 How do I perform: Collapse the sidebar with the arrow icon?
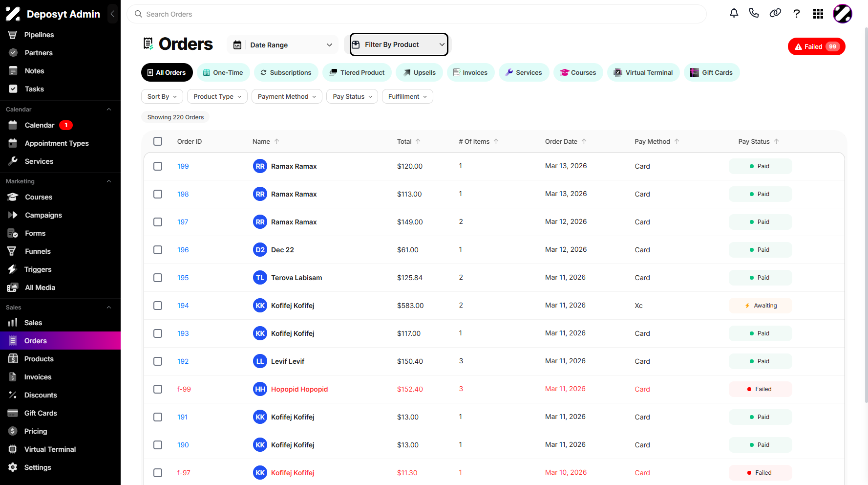click(x=112, y=14)
